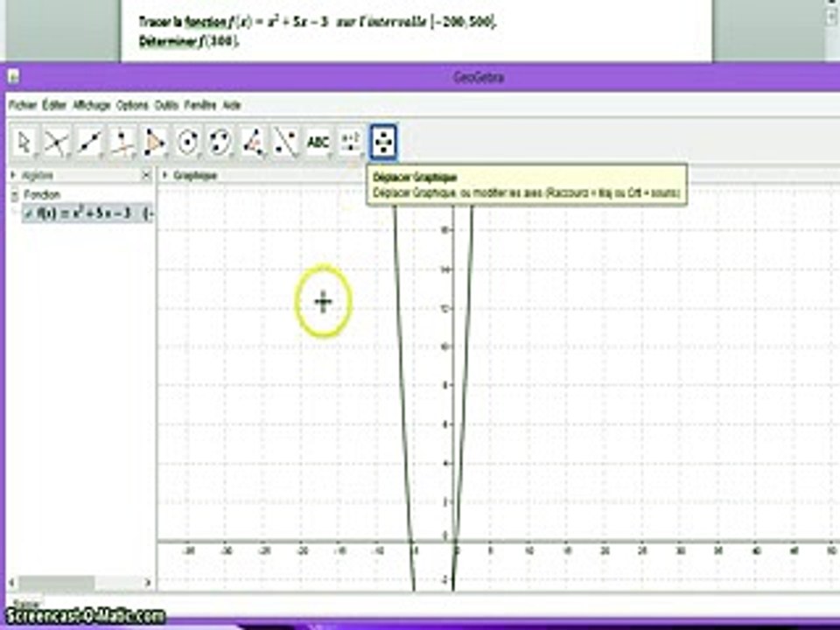The height and width of the screenshot is (630, 840).
Task: Collapse the Fonction tree group
Action: [x=15, y=195]
